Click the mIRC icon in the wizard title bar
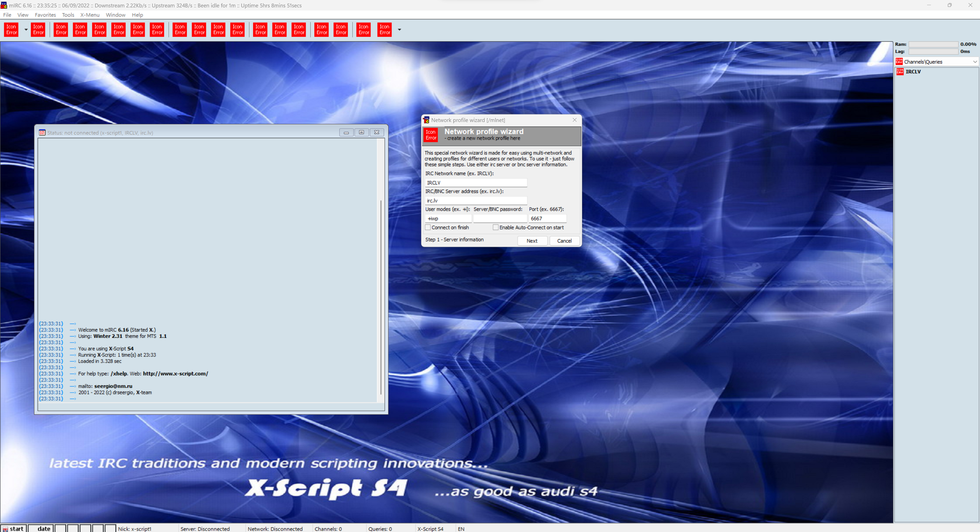 pyautogui.click(x=426, y=120)
